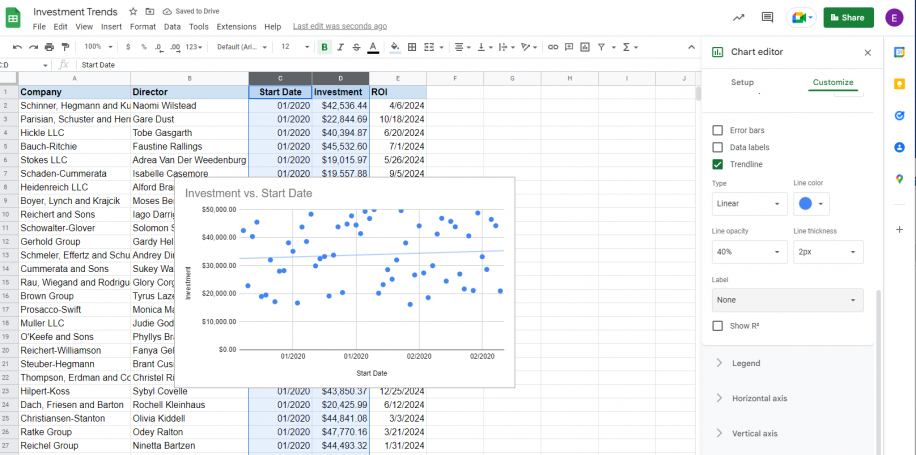Screen dimensions: 916x455
Task: Open the File menu
Action: click(x=39, y=26)
